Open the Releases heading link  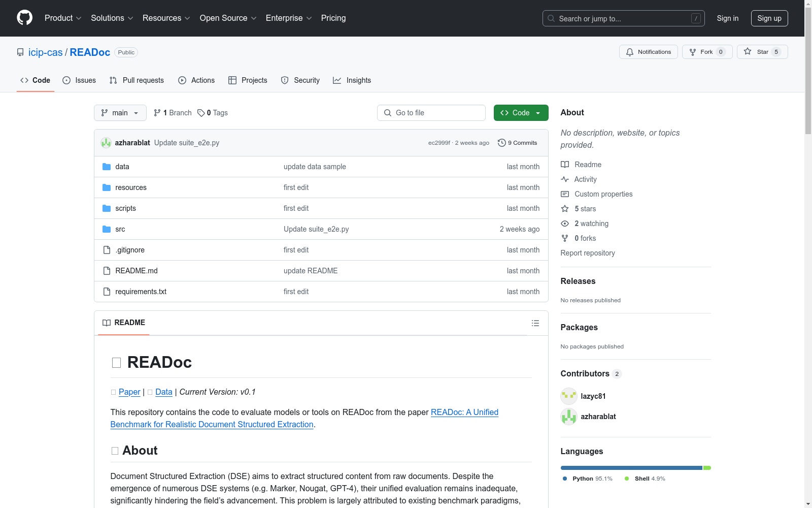pos(578,281)
